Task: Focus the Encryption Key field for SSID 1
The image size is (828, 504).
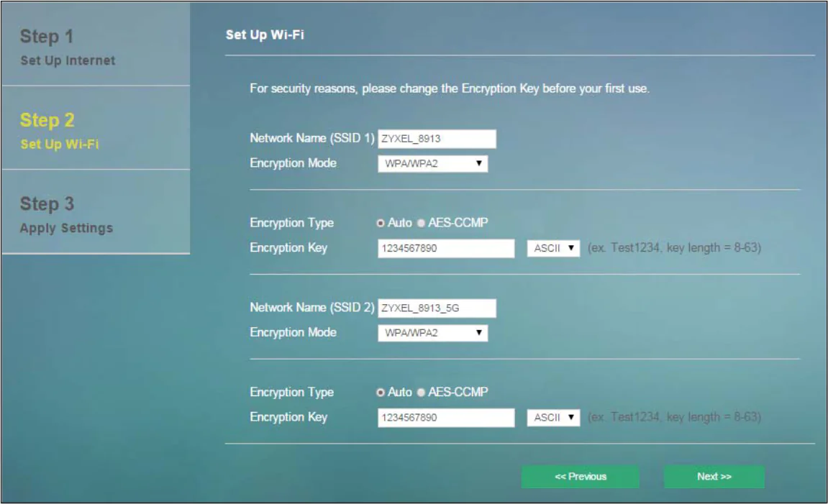Action: click(x=445, y=248)
